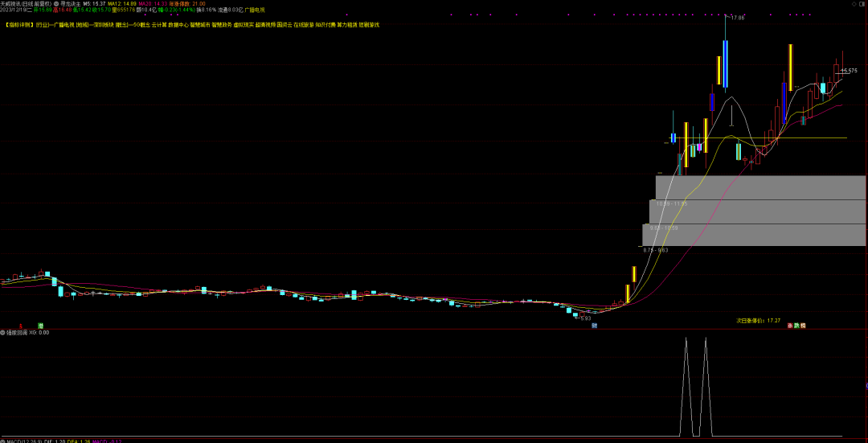Image resolution: width=868 pixels, height=443 pixels.
Task: Click the MA12: 14.89 label
Action: 122,3
